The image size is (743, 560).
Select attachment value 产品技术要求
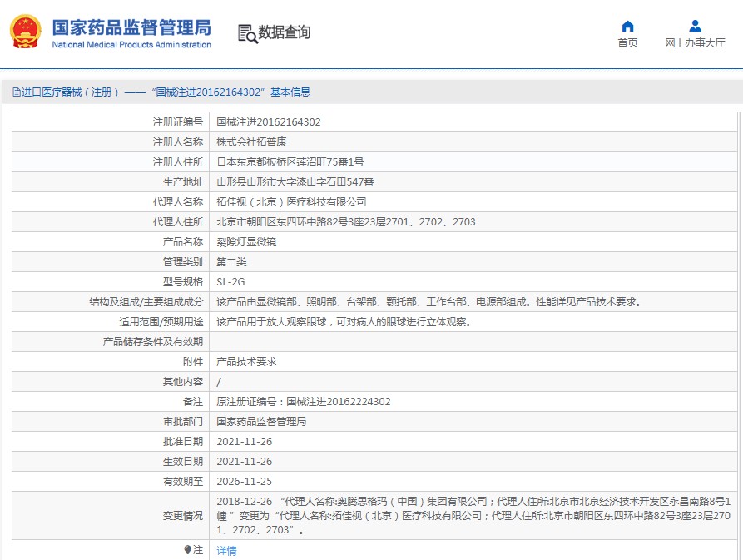click(x=246, y=361)
